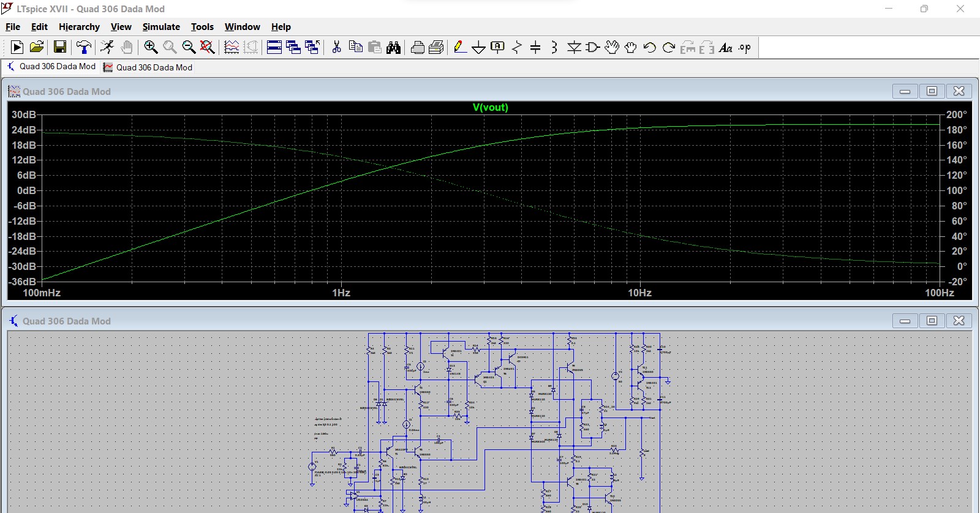This screenshot has width=980, height=513.
Task: Click the 30dB magnitude axis label
Action: pyautogui.click(x=24, y=114)
